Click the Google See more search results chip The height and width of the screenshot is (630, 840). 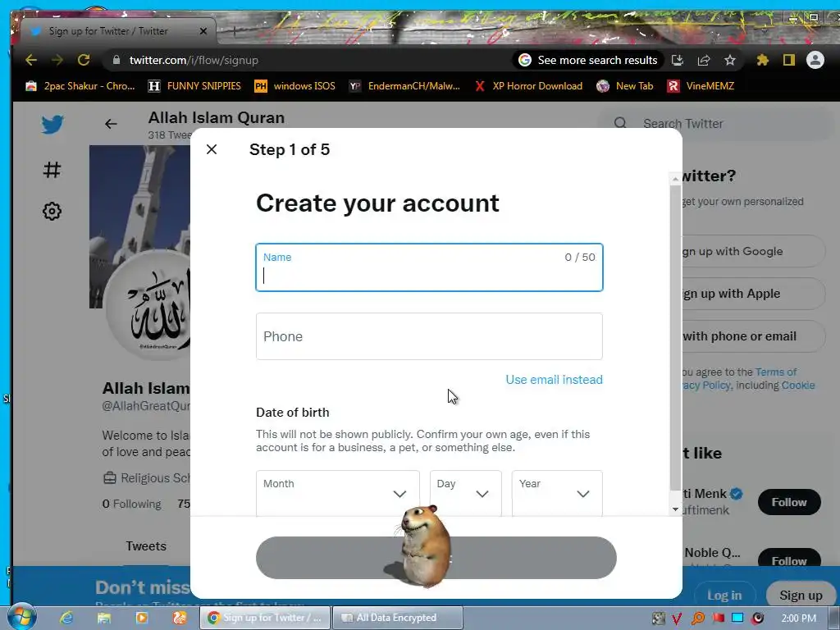(x=588, y=60)
